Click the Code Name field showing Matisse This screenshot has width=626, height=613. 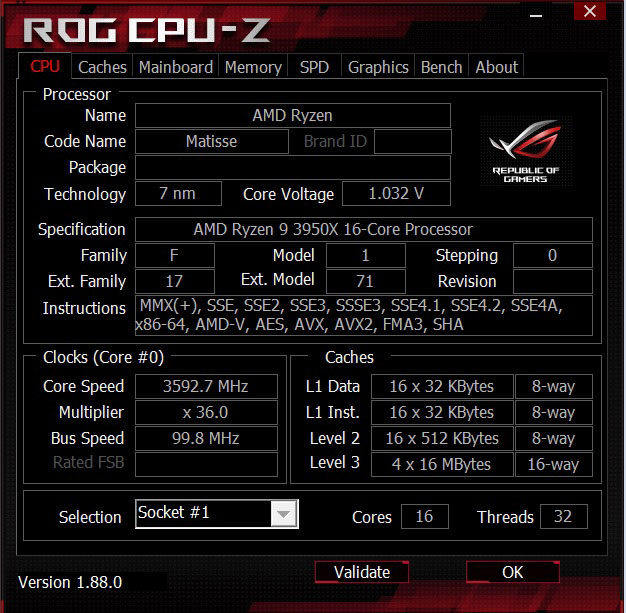[x=212, y=141]
